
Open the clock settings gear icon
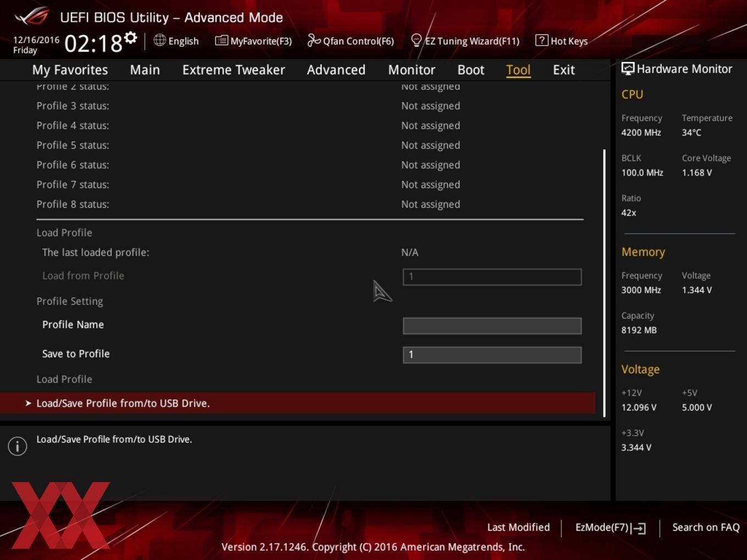pyautogui.click(x=131, y=38)
